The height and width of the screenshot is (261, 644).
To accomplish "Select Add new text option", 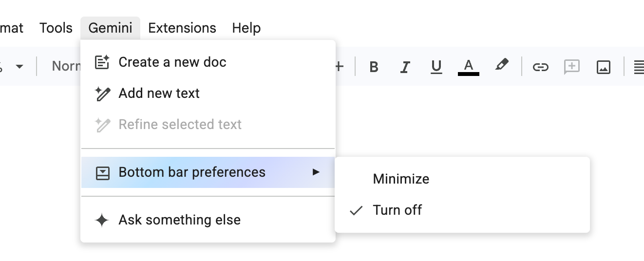I will pyautogui.click(x=208, y=93).
